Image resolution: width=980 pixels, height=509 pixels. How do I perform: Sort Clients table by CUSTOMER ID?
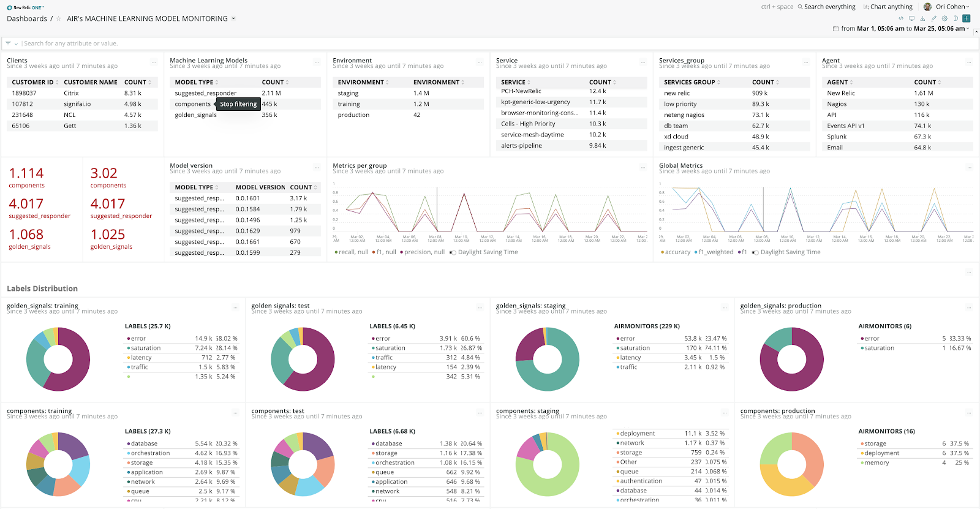(36, 82)
